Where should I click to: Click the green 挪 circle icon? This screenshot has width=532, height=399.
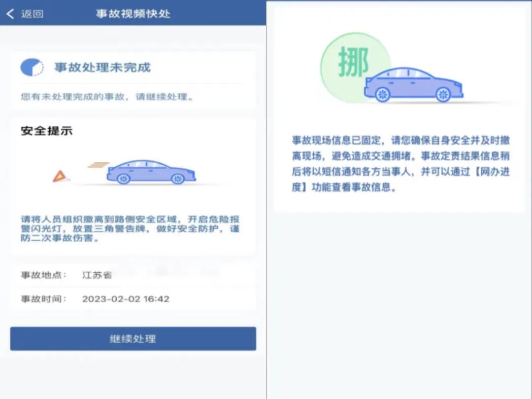pyautogui.click(x=355, y=67)
